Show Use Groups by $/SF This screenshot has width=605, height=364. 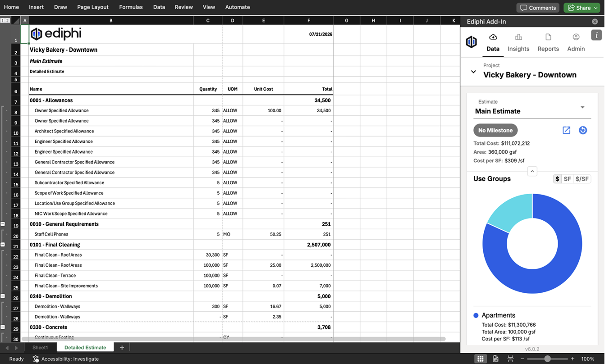pyautogui.click(x=582, y=179)
